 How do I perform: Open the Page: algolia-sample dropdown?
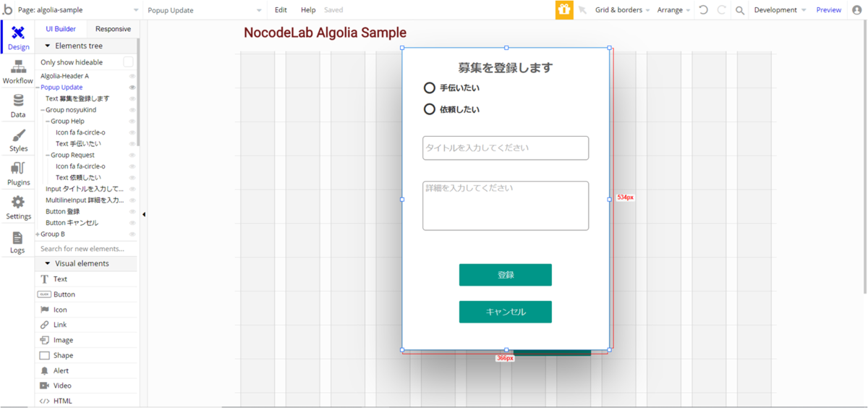point(79,10)
